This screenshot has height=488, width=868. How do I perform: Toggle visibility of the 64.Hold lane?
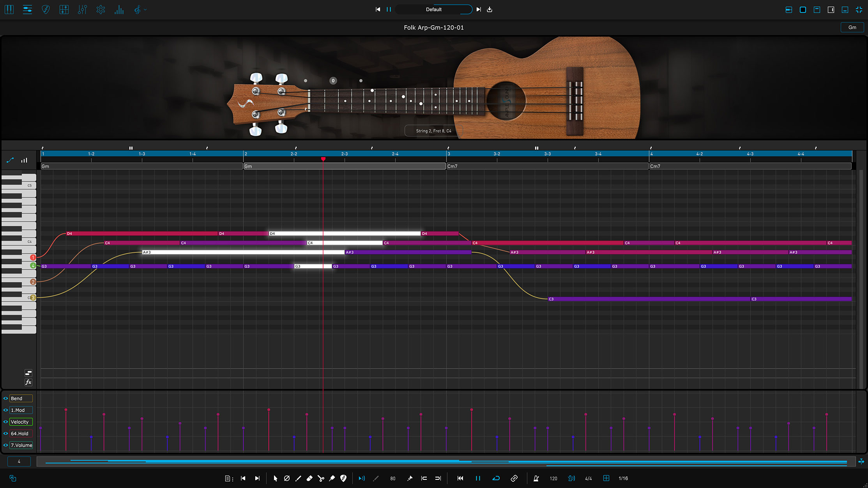5,433
